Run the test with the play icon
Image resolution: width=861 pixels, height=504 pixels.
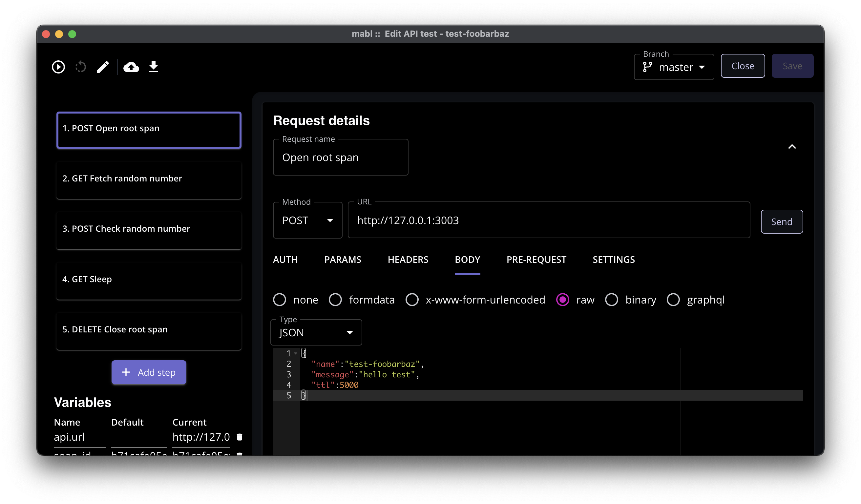click(x=58, y=67)
